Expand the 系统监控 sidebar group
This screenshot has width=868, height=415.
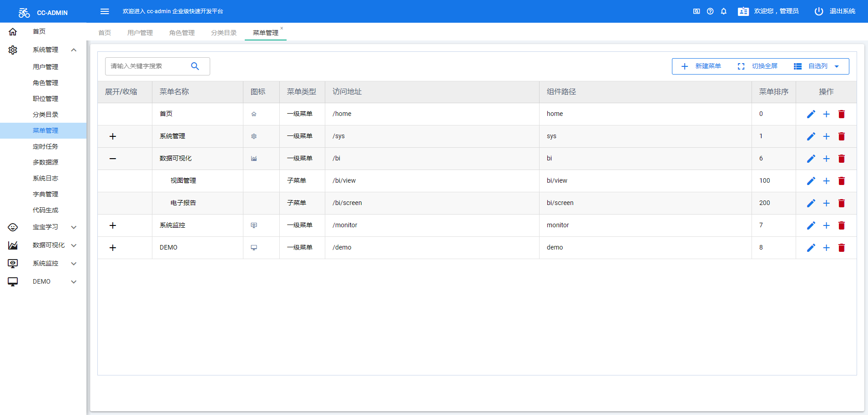pyautogui.click(x=74, y=264)
